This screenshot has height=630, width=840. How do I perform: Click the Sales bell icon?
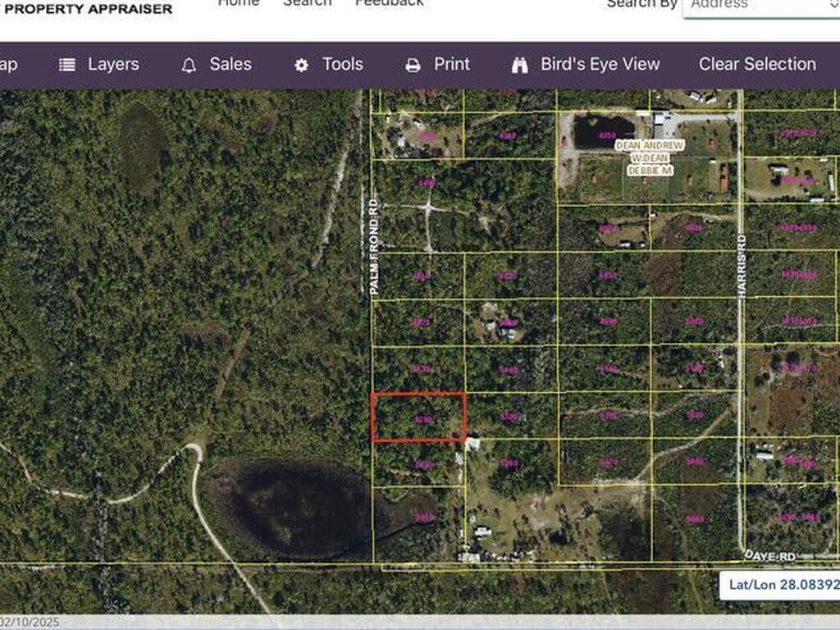pos(189,66)
